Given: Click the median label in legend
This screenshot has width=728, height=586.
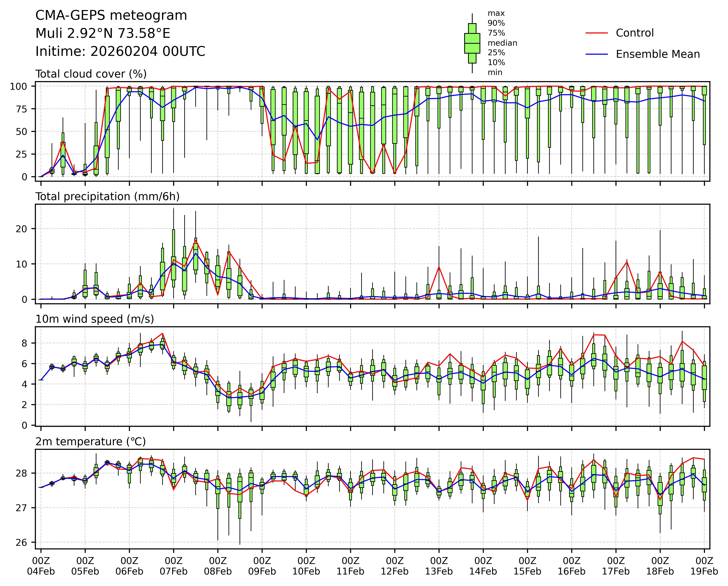Looking at the screenshot, I should pos(502,43).
